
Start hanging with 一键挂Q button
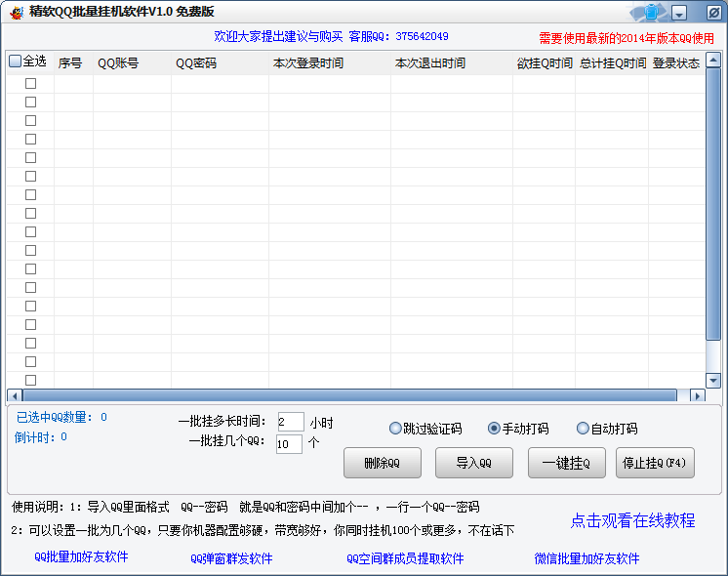click(x=566, y=463)
